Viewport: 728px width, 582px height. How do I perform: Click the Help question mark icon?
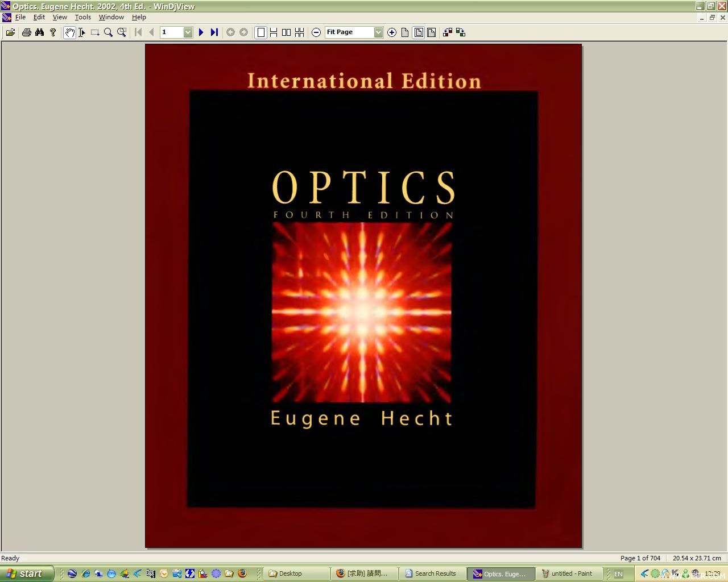tap(53, 32)
